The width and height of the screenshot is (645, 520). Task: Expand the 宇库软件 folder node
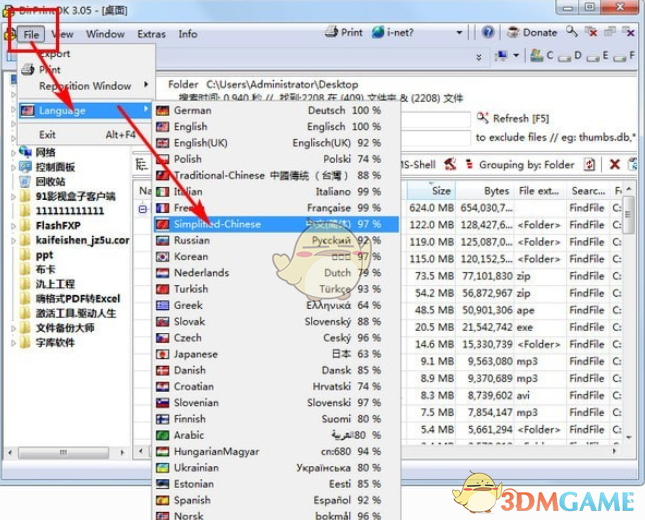pos(13,343)
